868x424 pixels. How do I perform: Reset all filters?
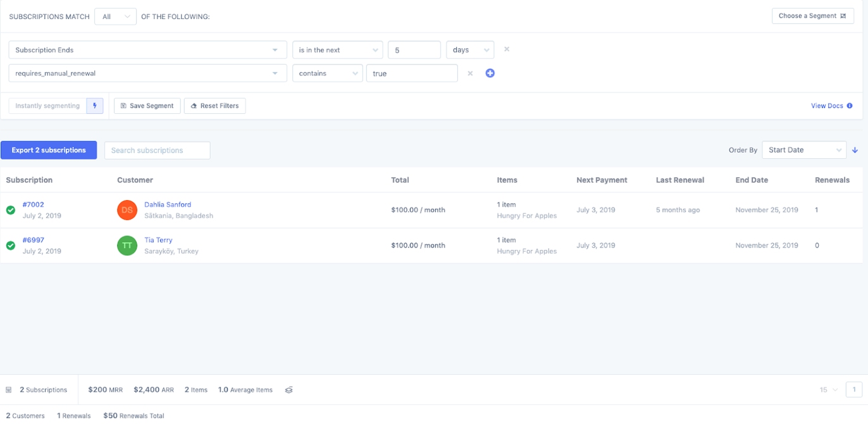click(215, 106)
